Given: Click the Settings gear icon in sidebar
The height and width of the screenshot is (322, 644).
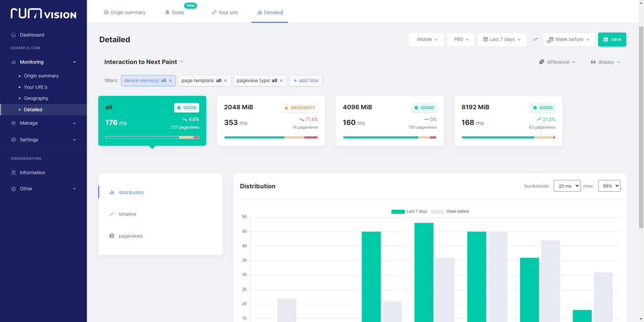Looking at the screenshot, I should coord(13,140).
